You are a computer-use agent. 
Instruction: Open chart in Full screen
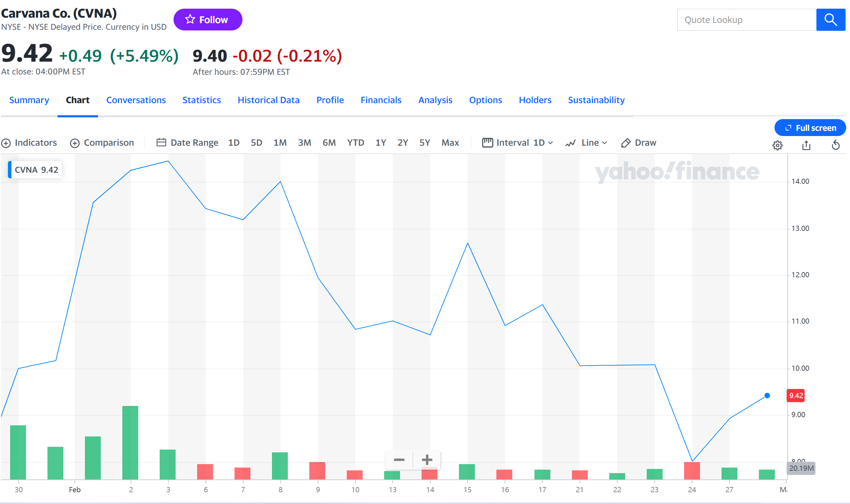[x=810, y=128]
